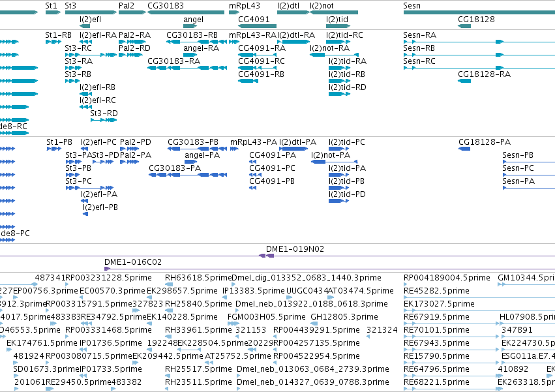The height and width of the screenshot is (392, 555).
Task: Click transcript label "l(2)efl-RC"
Action: (x=98, y=100)
